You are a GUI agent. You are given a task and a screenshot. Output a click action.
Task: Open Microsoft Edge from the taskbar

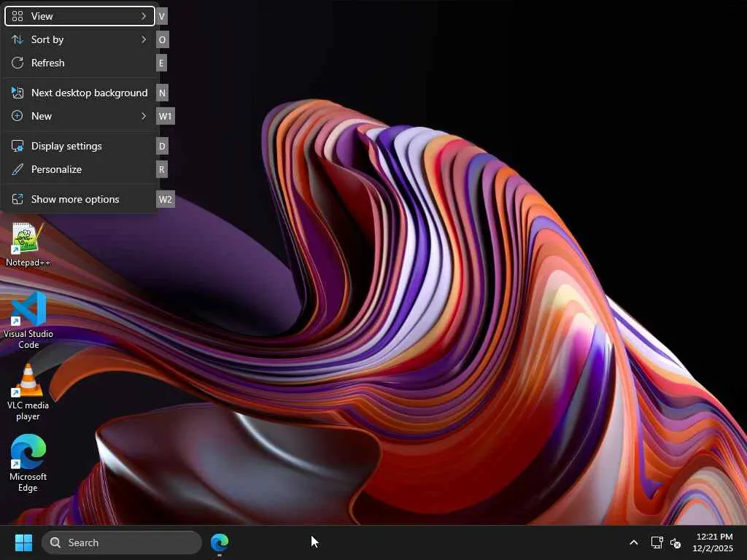tap(220, 542)
